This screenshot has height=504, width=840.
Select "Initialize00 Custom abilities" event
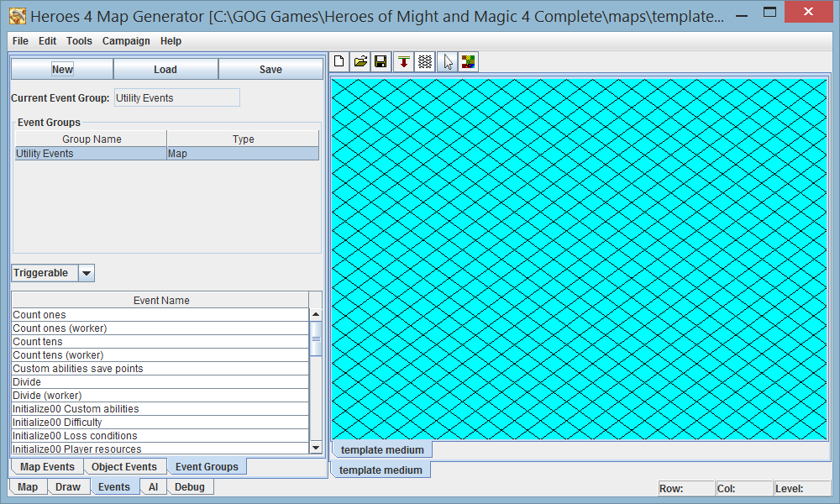click(x=160, y=408)
